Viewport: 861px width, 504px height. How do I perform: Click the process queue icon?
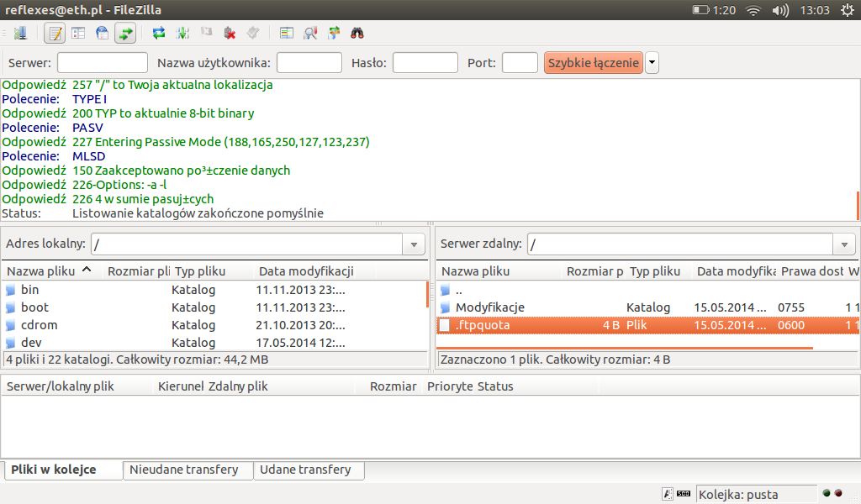point(182,34)
